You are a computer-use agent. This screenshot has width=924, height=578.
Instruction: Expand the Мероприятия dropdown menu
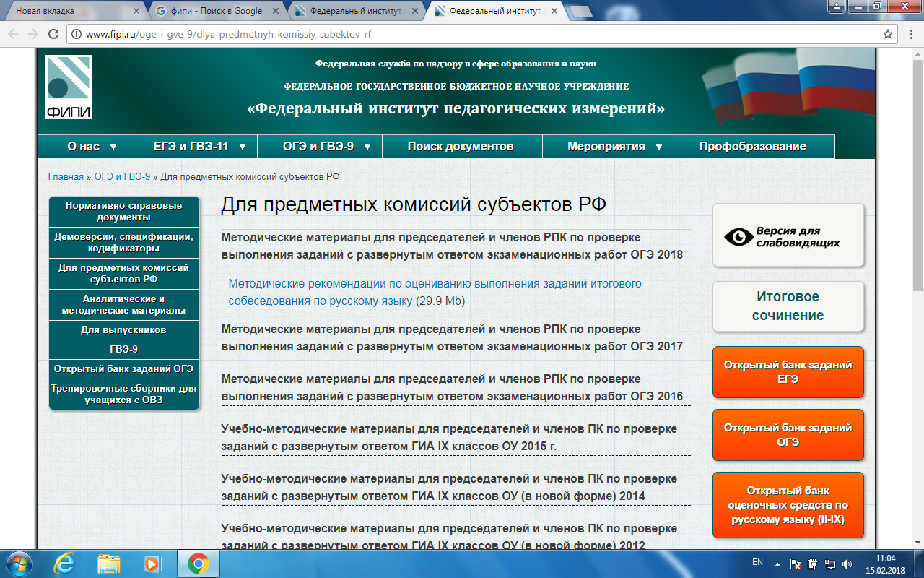614,147
